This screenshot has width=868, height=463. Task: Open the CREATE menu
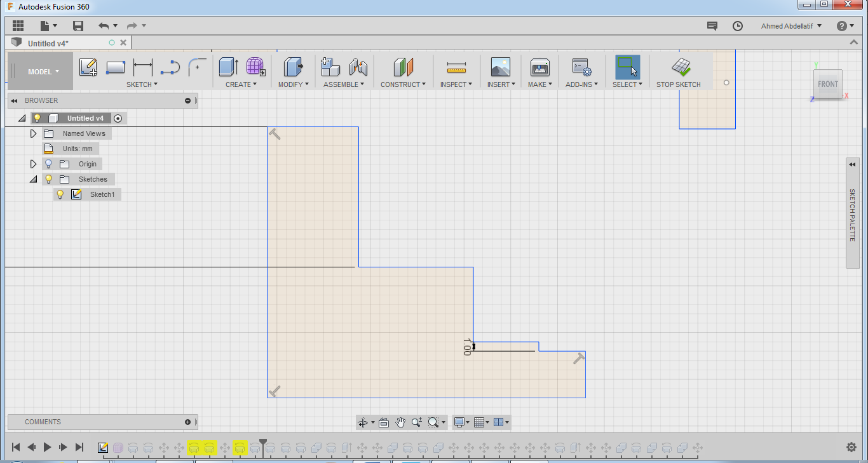(241, 84)
